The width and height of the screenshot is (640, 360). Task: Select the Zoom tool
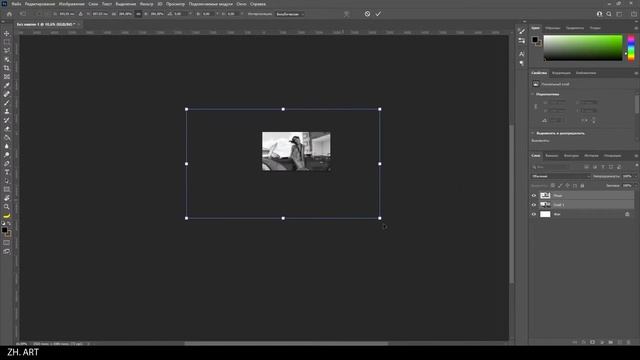[7, 207]
